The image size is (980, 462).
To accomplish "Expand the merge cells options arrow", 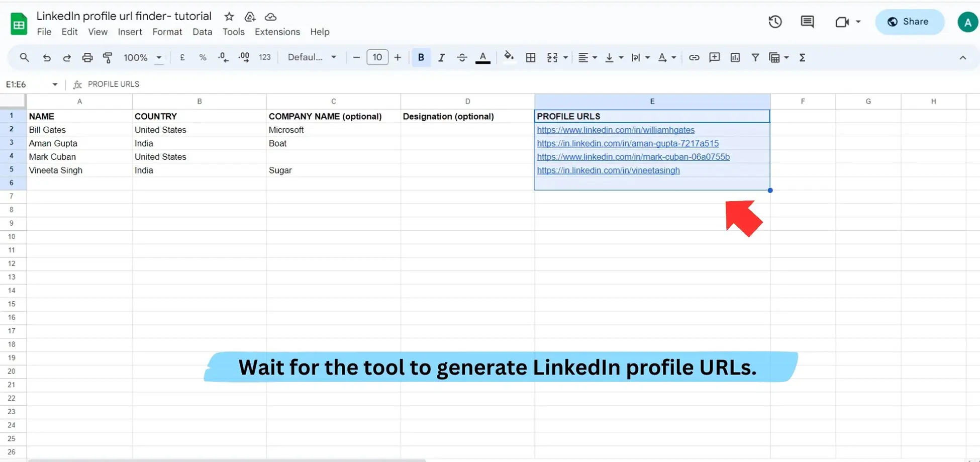I will (x=565, y=57).
